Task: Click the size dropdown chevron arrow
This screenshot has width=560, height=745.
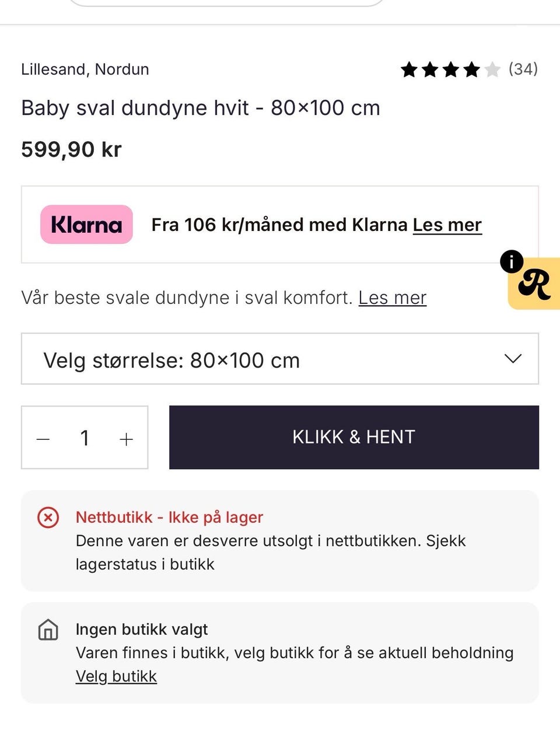Action: (512, 359)
